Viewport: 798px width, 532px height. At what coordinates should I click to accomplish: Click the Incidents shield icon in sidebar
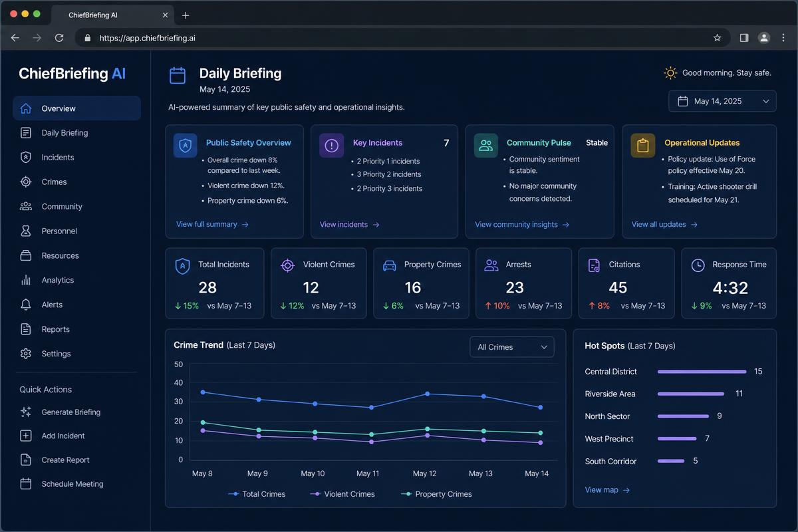click(x=26, y=158)
